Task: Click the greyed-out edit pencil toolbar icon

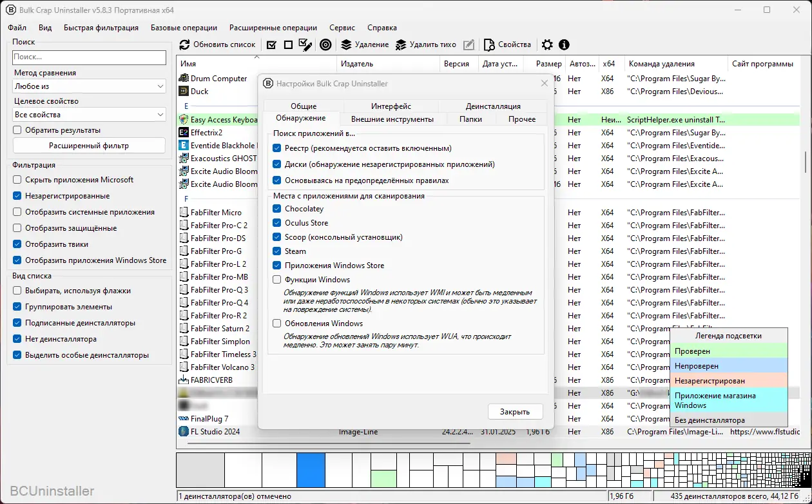Action: [x=469, y=44]
